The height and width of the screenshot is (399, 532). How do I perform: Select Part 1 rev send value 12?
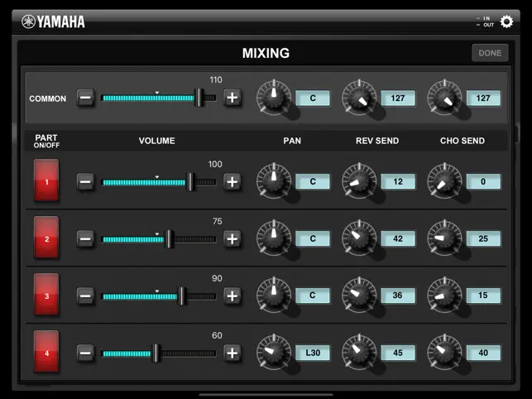pos(397,181)
